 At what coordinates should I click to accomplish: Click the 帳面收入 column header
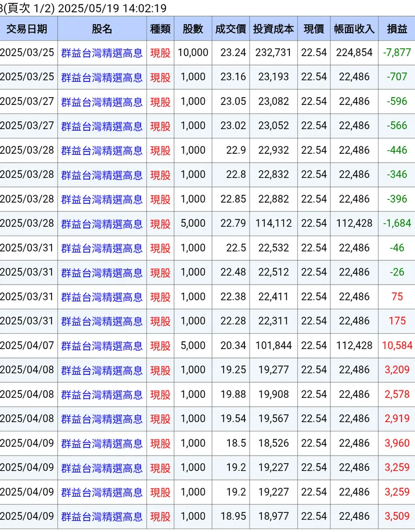click(354, 29)
